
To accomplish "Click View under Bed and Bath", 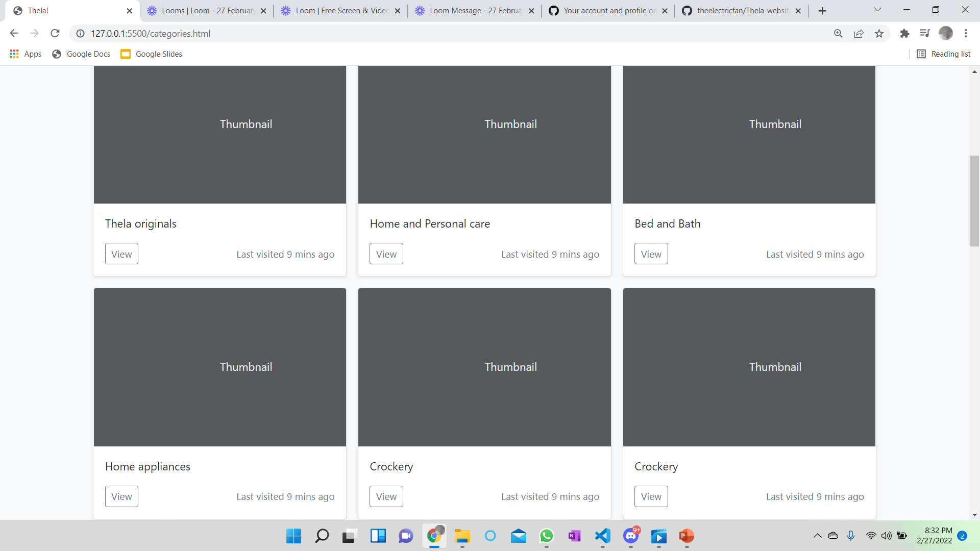I will (650, 253).
